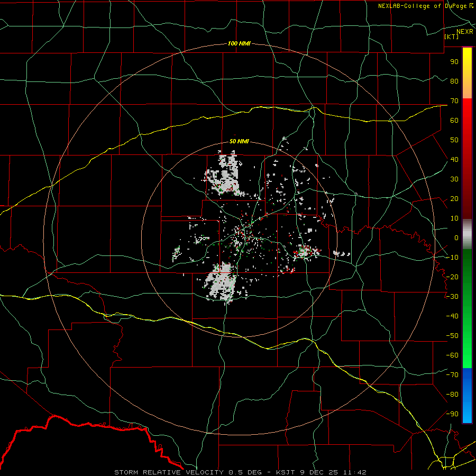This screenshot has width=476, height=476.
Task: Select the 80 knots scale label
Action: 454,81
